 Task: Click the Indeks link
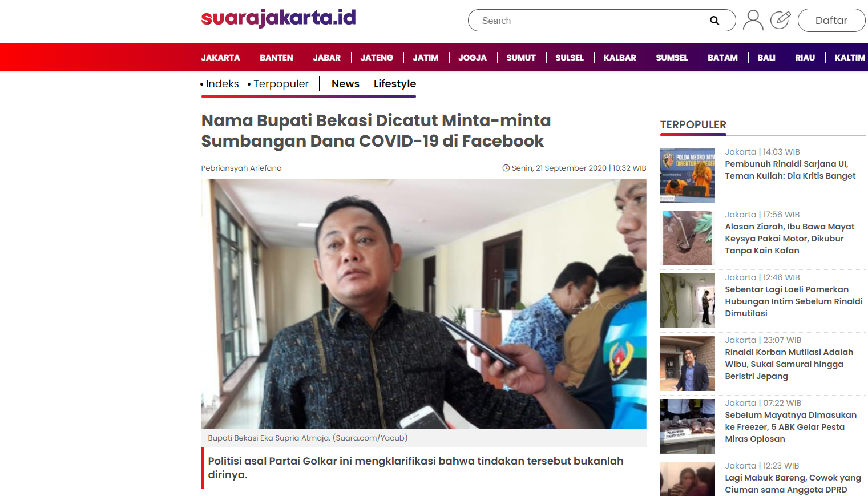pos(222,84)
